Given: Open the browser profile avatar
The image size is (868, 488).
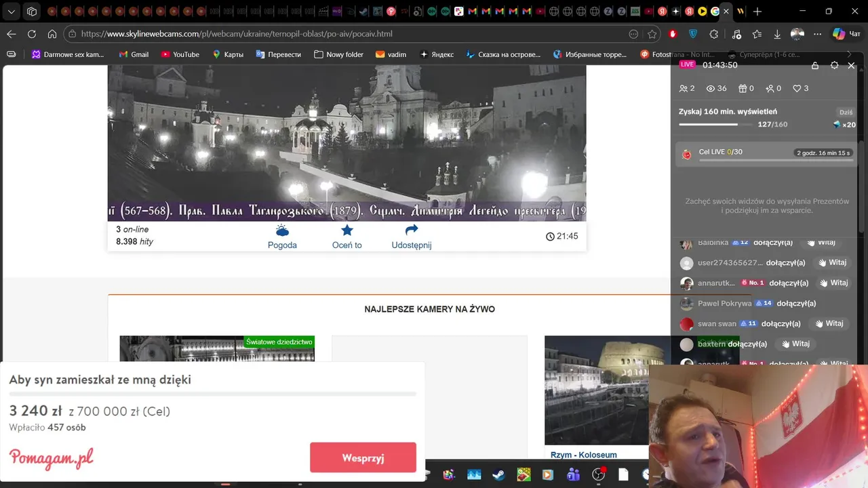Looking at the screenshot, I should click(797, 34).
